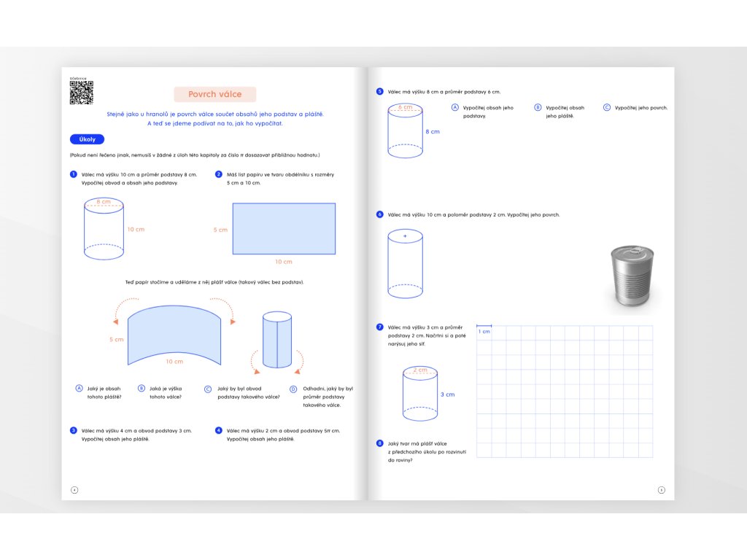Click circle A beside "Vypočítej obsah jeho podstavy"
747x560 pixels.
coord(455,108)
